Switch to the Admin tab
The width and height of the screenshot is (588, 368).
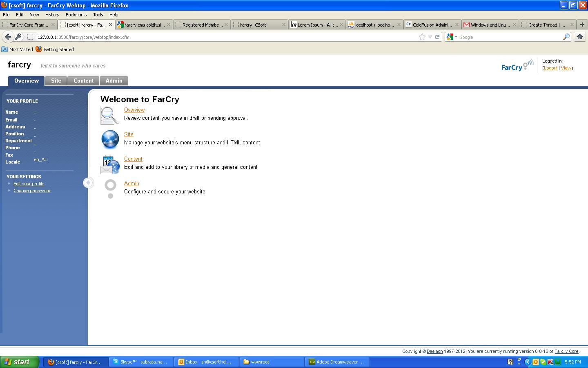tap(114, 81)
